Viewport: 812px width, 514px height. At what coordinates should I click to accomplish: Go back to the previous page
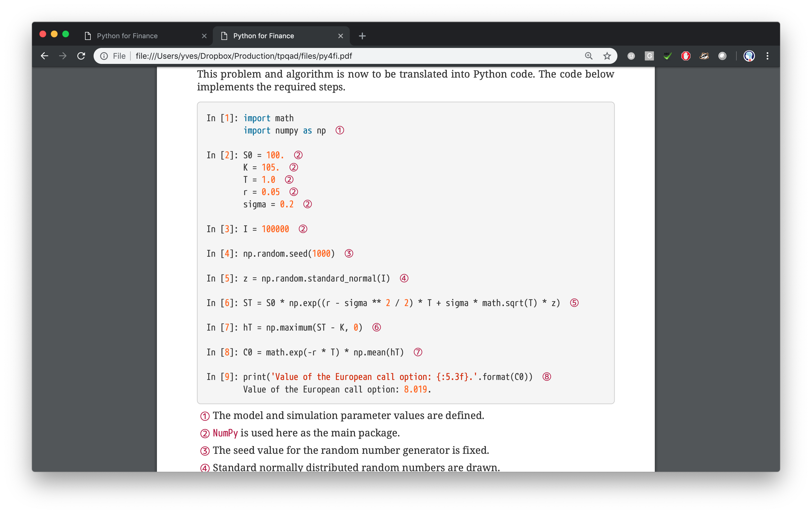point(45,56)
